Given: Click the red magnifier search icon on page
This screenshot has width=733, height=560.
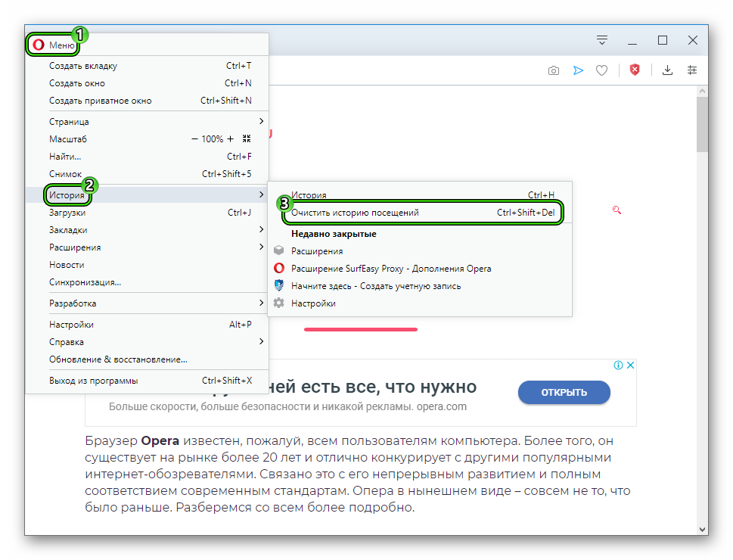Looking at the screenshot, I should tap(617, 210).
